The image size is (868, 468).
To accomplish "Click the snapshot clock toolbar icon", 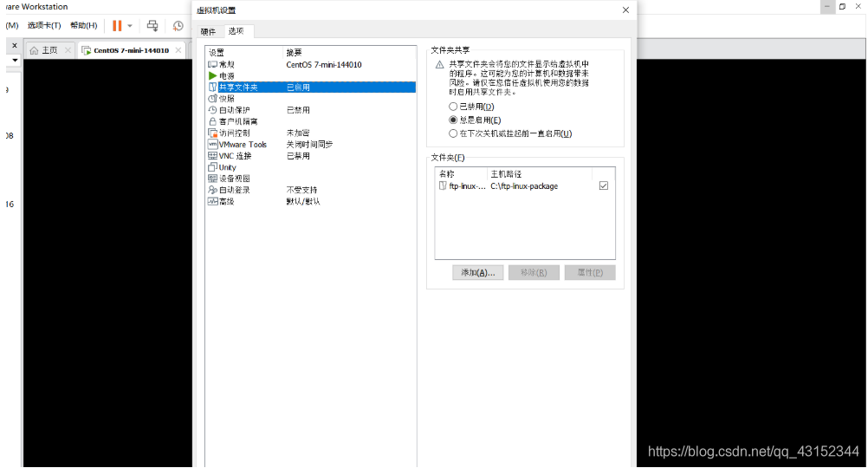I will (178, 25).
